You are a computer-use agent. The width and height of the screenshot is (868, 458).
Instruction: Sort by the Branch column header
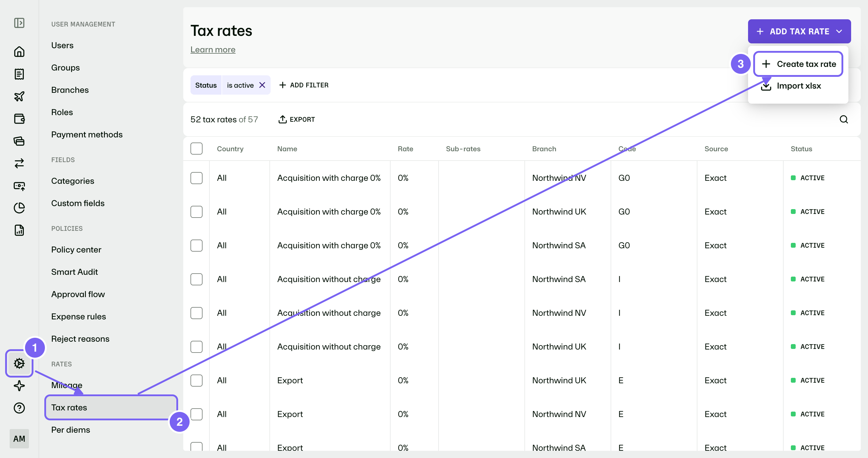click(x=544, y=149)
